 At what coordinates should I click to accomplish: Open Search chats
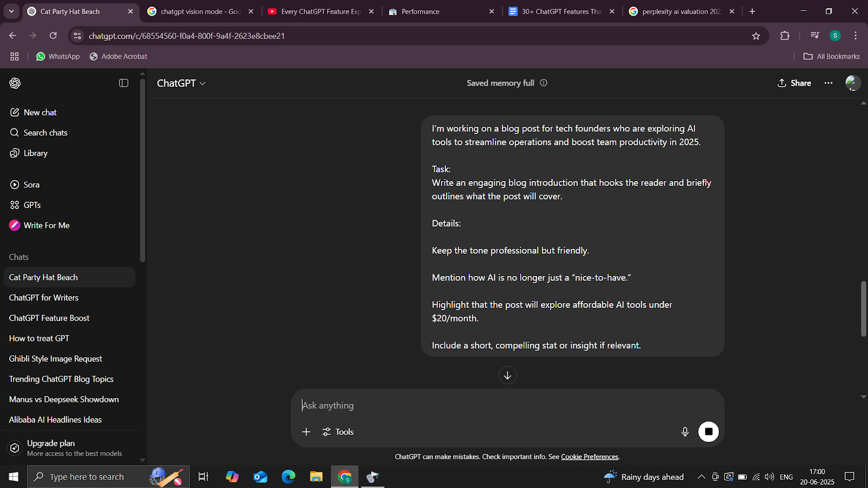click(x=69, y=133)
